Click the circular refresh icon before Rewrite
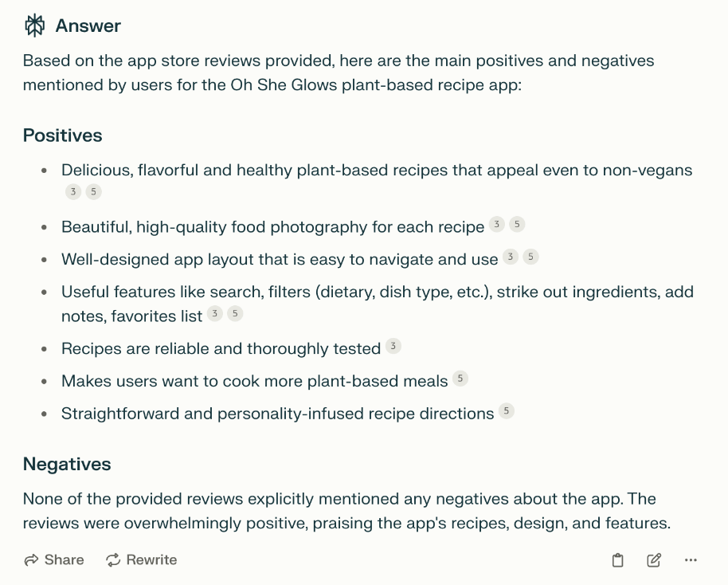 [113, 559]
